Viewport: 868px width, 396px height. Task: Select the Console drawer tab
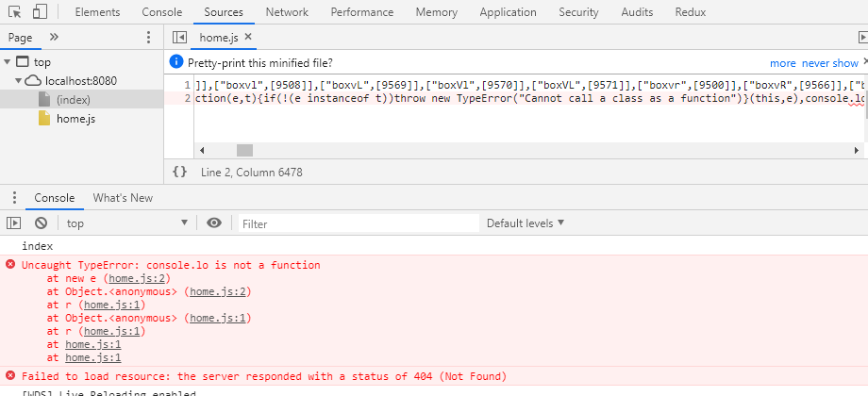55,198
